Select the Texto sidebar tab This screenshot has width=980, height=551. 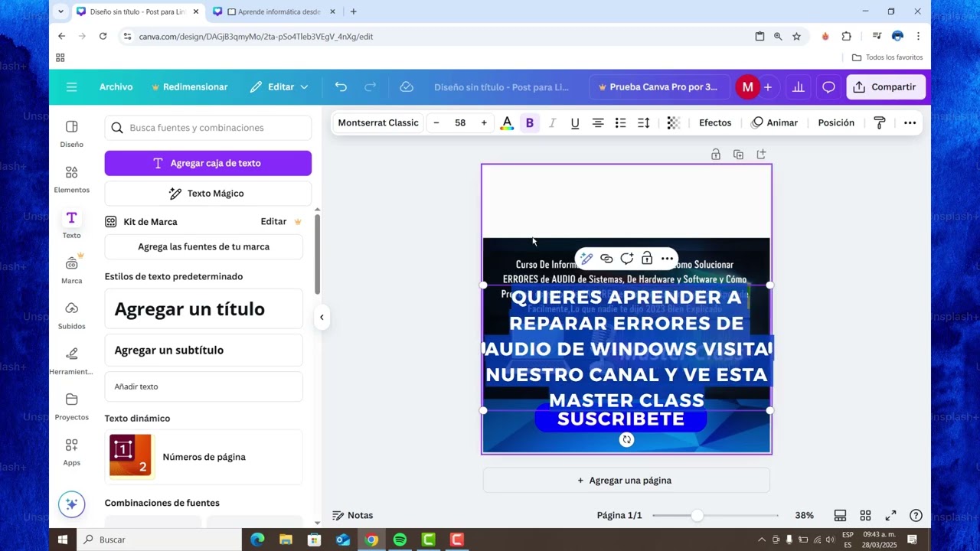(x=71, y=225)
